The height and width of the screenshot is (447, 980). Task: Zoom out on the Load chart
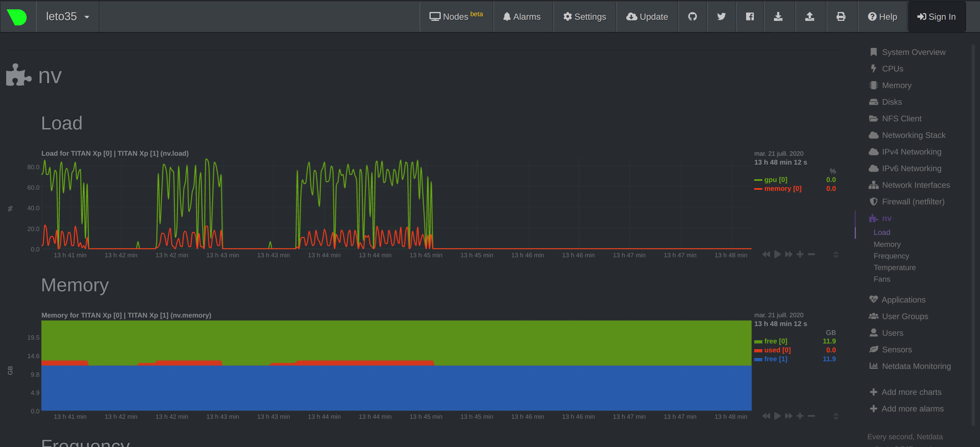811,254
